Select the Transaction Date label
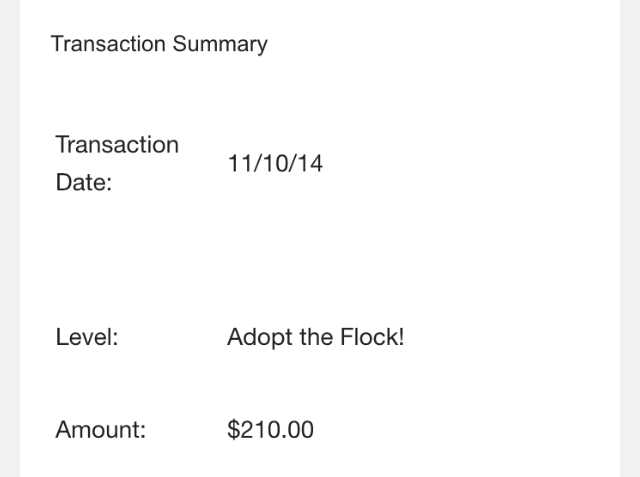This screenshot has width=640, height=477. 117,163
